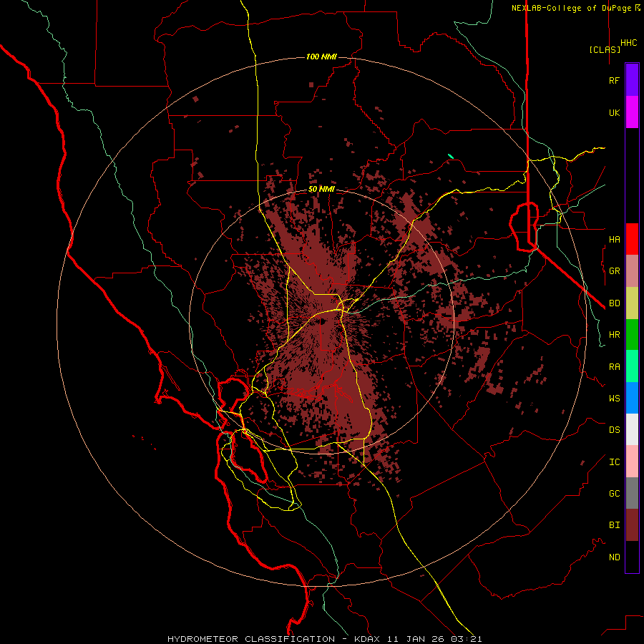
Task: Click the UK magenta legend swatch
Action: [x=632, y=112]
